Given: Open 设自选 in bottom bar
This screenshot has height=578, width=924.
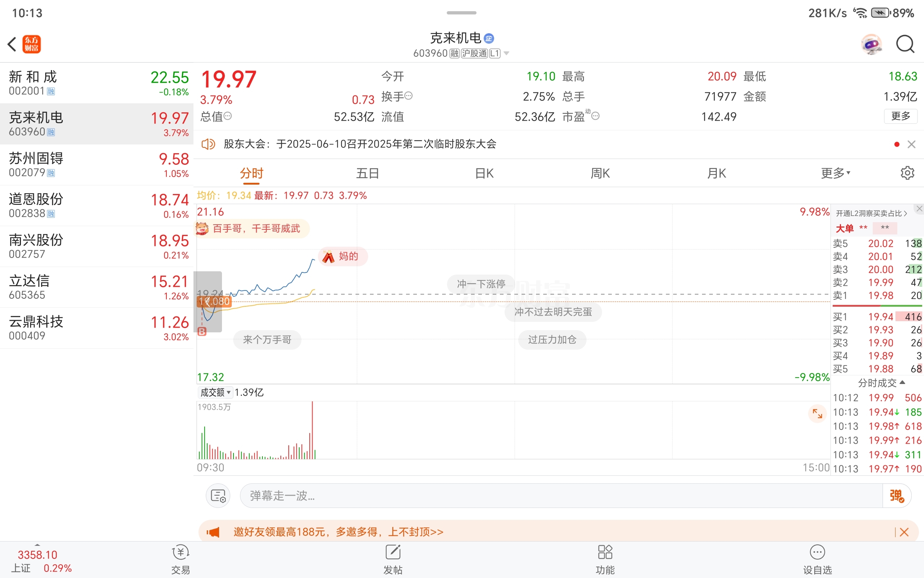Looking at the screenshot, I should 818,560.
